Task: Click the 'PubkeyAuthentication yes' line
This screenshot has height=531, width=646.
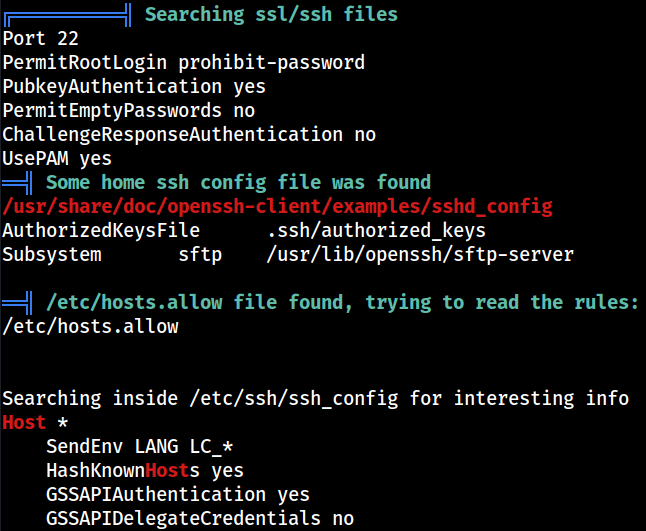Action: (x=134, y=87)
